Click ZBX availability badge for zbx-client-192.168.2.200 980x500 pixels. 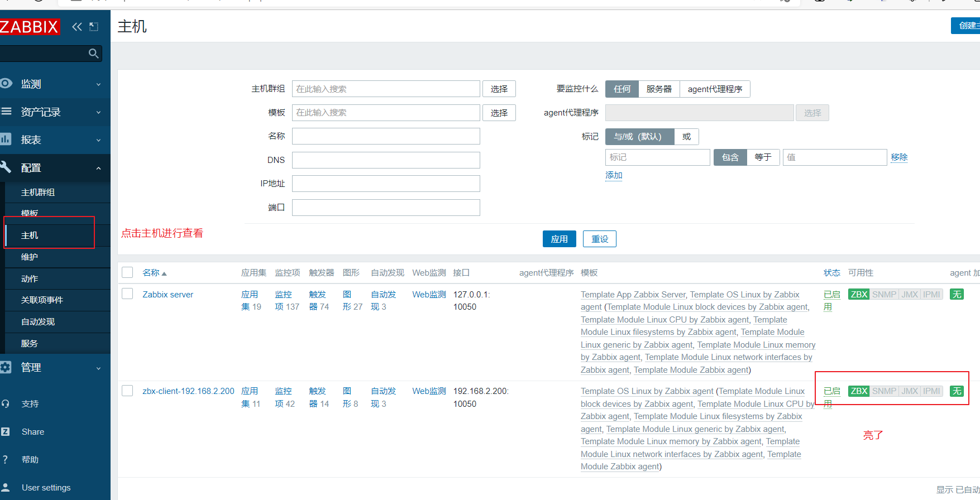(x=859, y=391)
